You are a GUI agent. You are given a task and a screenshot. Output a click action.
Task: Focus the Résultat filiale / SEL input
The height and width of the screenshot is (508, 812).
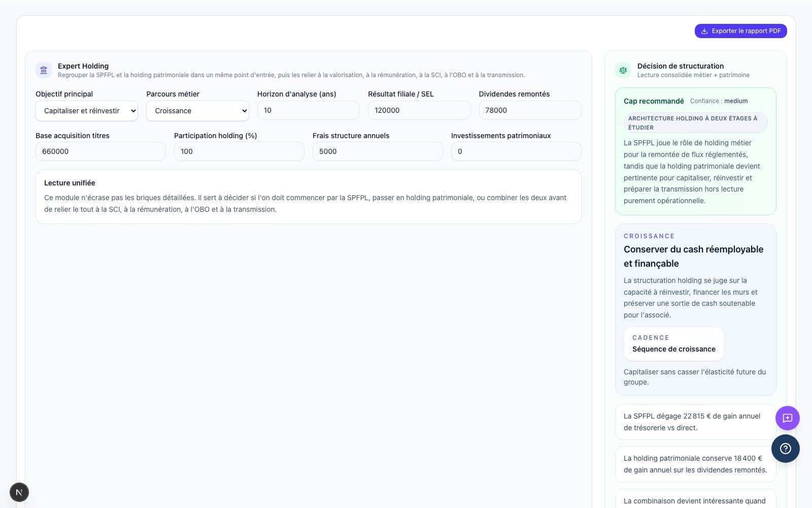point(419,110)
